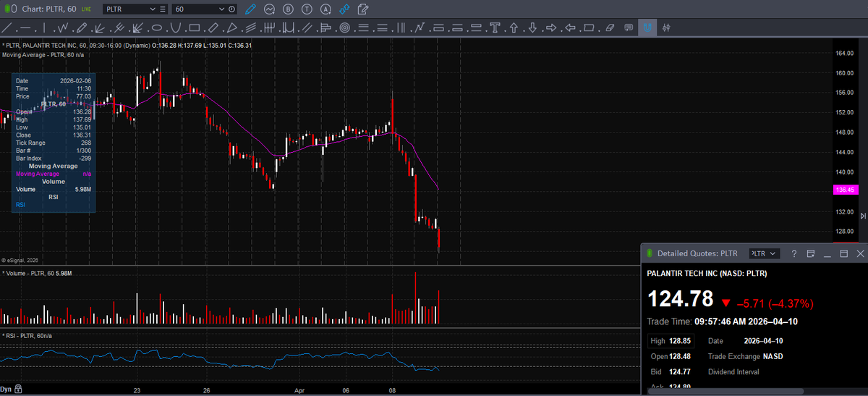The width and height of the screenshot is (868, 396).
Task: Click the help question mark in Detailed Quotes
Action: [x=793, y=253]
